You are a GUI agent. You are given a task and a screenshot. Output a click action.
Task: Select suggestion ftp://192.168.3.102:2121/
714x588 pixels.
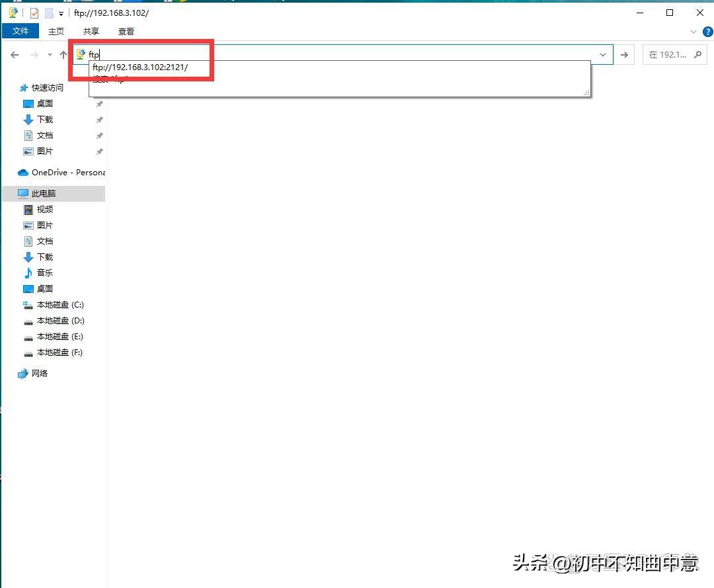pyautogui.click(x=140, y=67)
